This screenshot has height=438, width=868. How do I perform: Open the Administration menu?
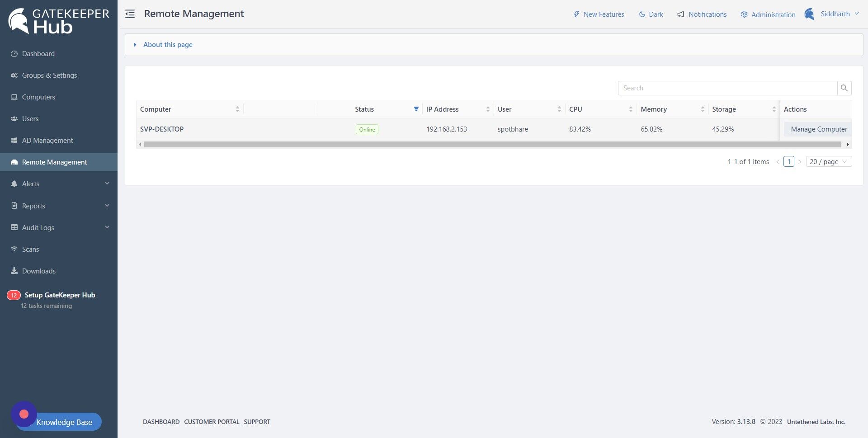[768, 14]
